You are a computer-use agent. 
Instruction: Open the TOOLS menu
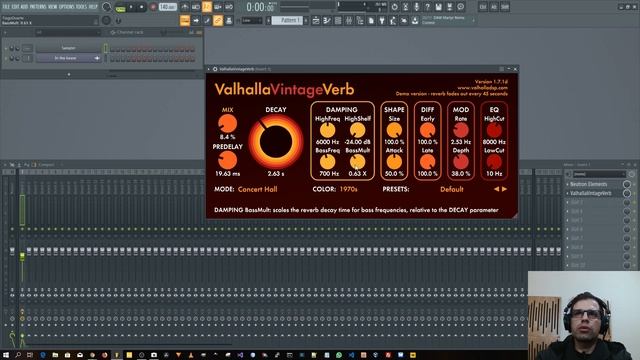[82, 7]
